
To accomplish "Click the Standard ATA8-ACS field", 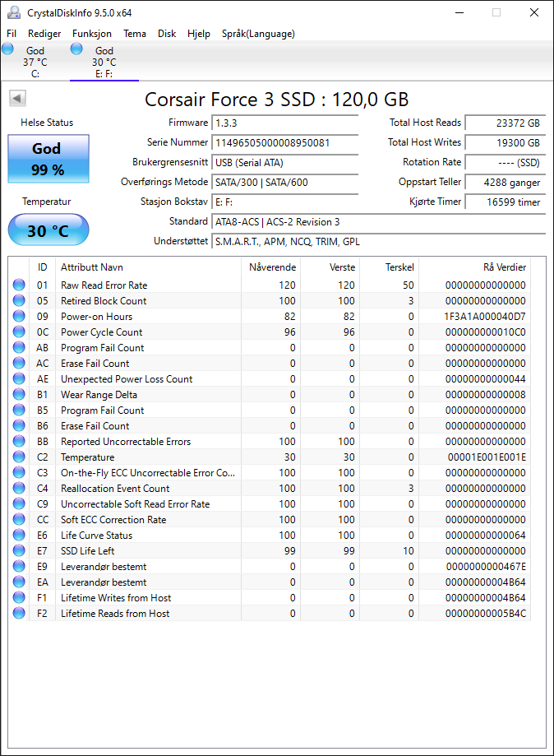I will click(379, 222).
